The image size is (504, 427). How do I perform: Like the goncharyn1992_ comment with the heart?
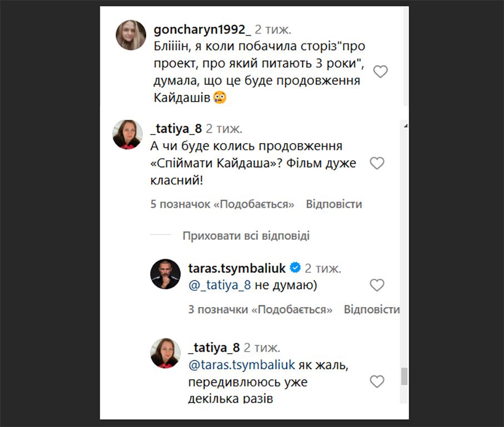[x=380, y=72]
